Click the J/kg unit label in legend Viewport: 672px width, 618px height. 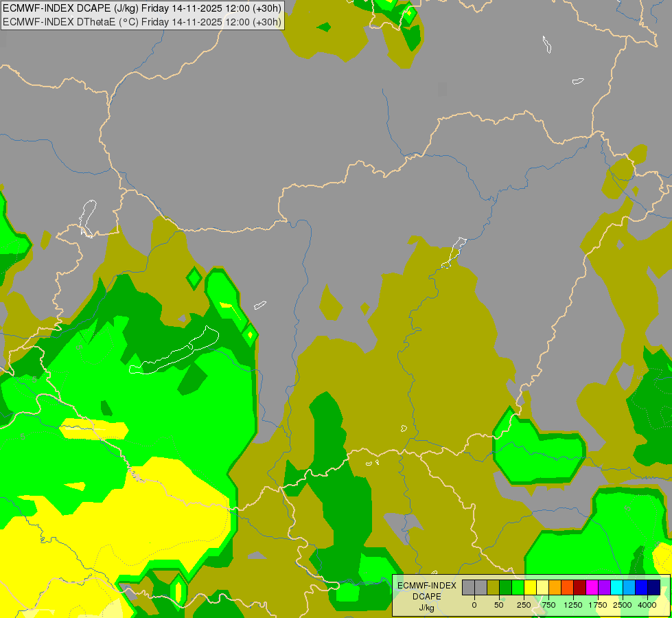[x=427, y=608]
